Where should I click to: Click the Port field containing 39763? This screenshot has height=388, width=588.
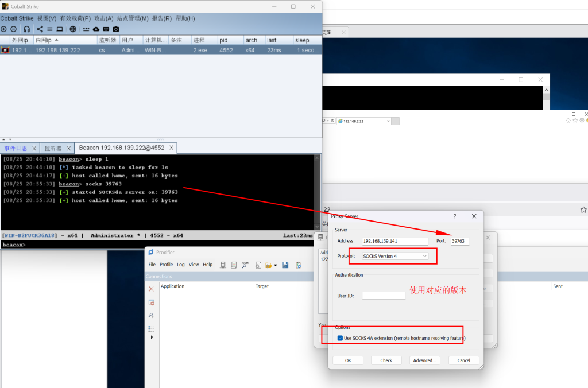coord(460,241)
